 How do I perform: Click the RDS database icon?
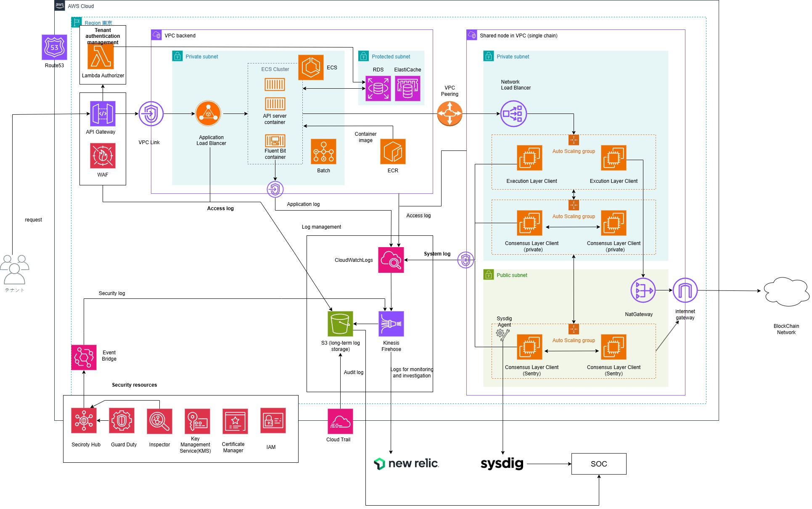point(378,88)
